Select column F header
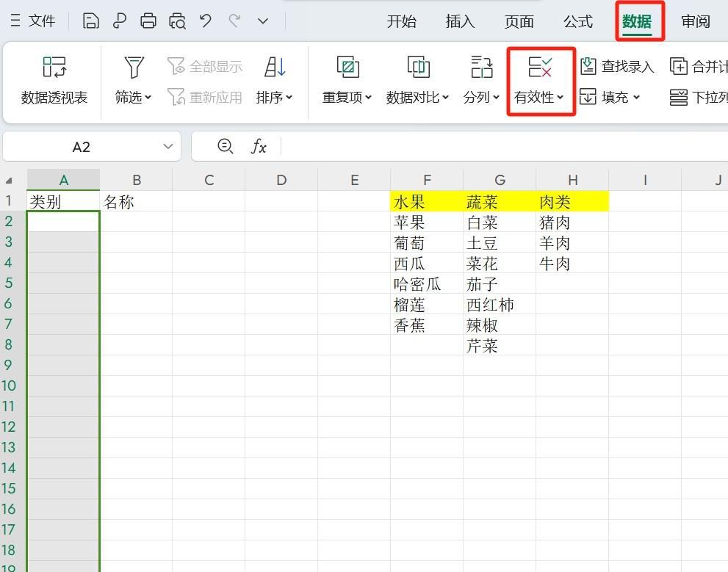728x572 pixels. tap(427, 180)
